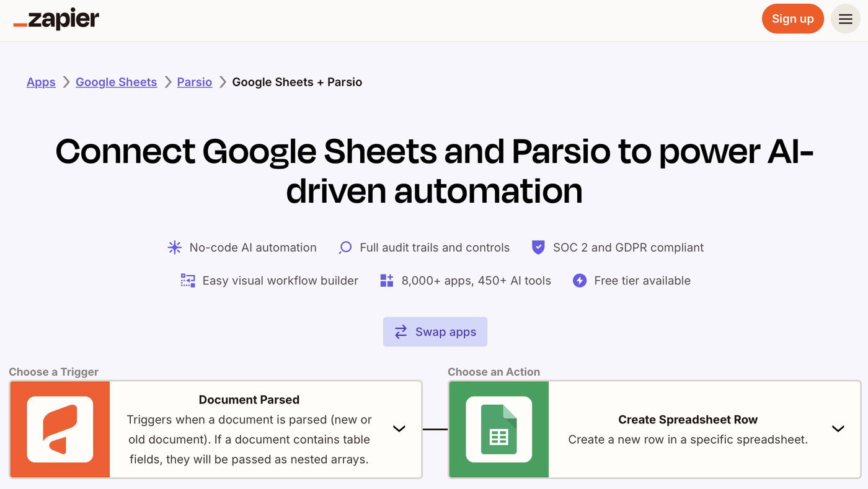Click the Free tier lightning icon
Viewport: 868px width, 489px height.
pyautogui.click(x=580, y=280)
